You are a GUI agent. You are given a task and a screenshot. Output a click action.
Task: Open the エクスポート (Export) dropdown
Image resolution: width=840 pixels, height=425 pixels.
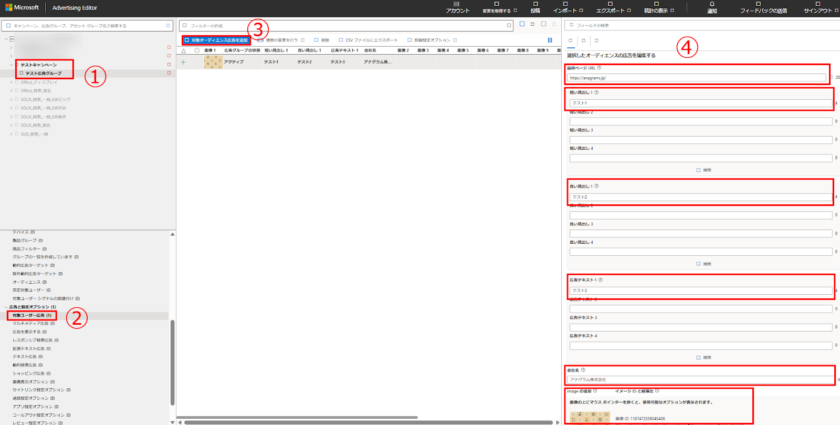coord(613,10)
